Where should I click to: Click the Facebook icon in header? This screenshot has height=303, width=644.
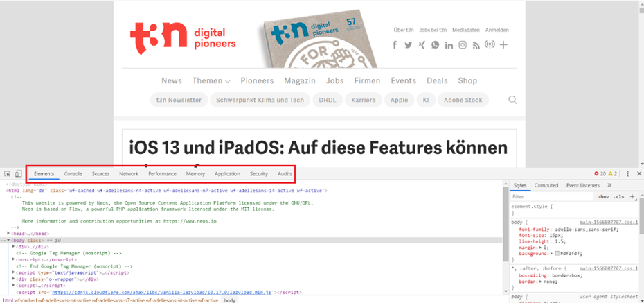[x=395, y=45]
